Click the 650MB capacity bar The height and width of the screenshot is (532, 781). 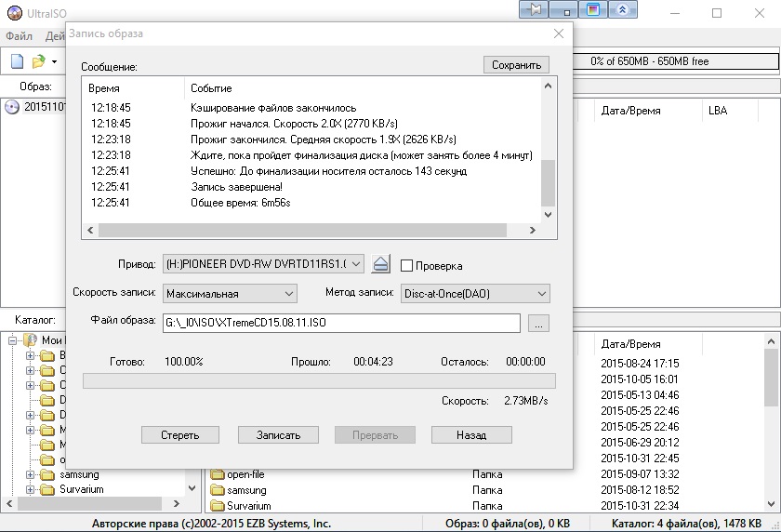click(676, 61)
